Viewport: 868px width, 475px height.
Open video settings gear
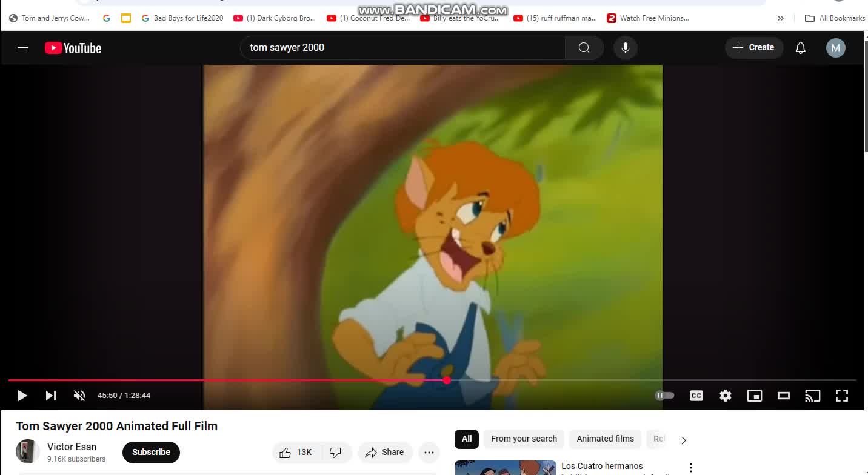726,396
